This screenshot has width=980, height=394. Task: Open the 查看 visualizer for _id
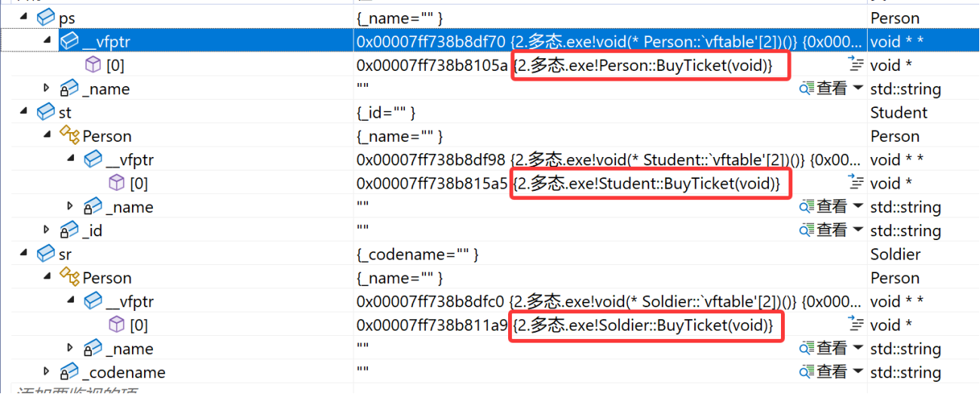[x=823, y=229]
